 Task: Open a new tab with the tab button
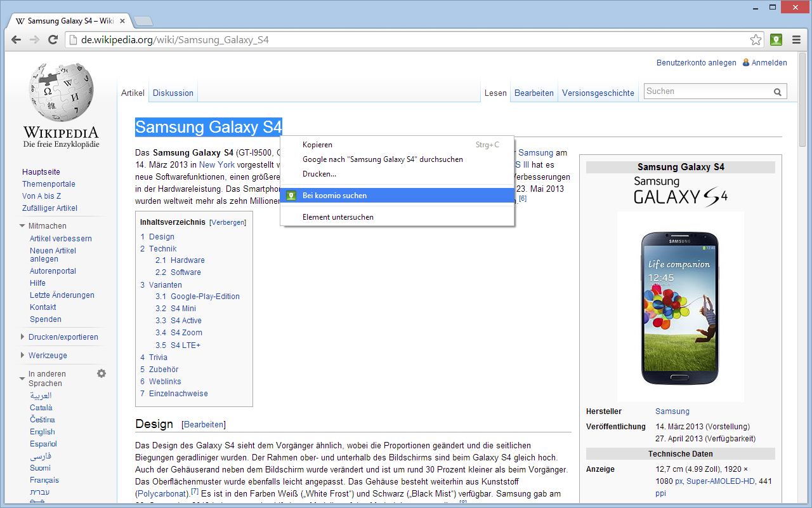(x=143, y=21)
